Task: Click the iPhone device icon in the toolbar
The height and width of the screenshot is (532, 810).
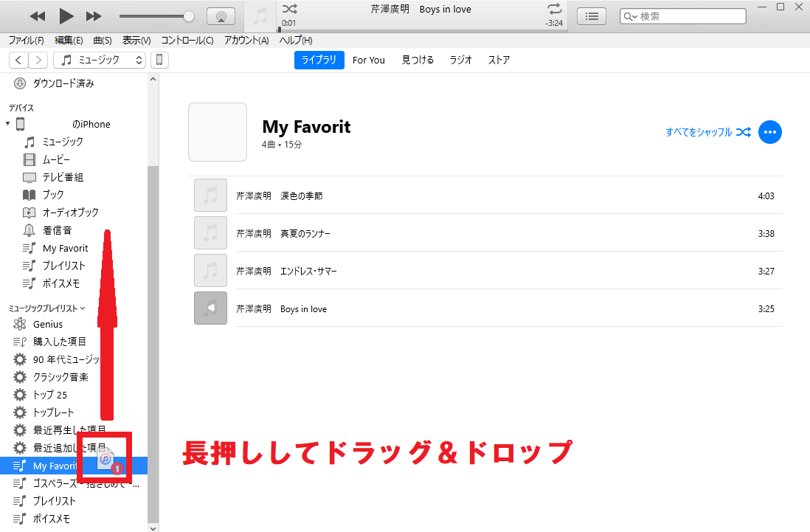Action: pyautogui.click(x=159, y=60)
